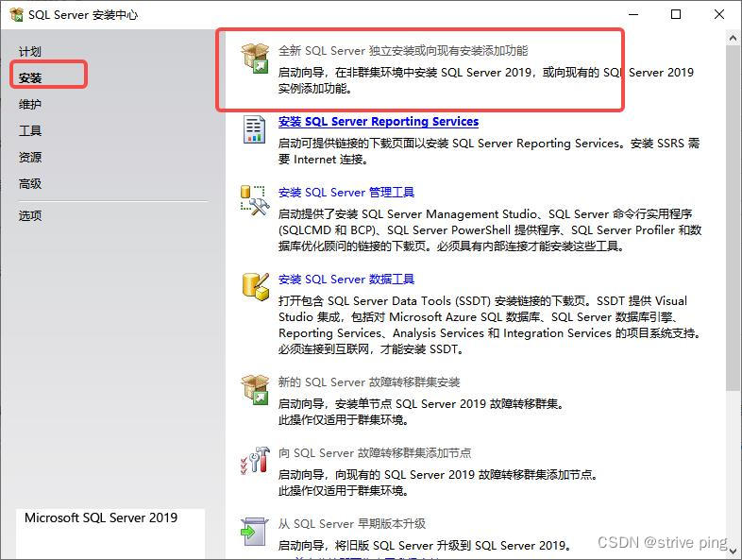Click 安装 SQL Server 管理工具 link
This screenshot has width=742, height=560.
click(346, 193)
